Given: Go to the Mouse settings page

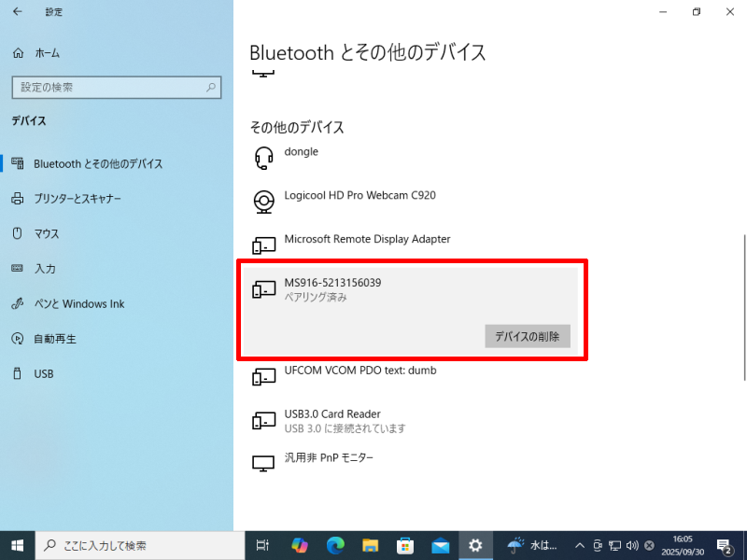Looking at the screenshot, I should point(47,233).
